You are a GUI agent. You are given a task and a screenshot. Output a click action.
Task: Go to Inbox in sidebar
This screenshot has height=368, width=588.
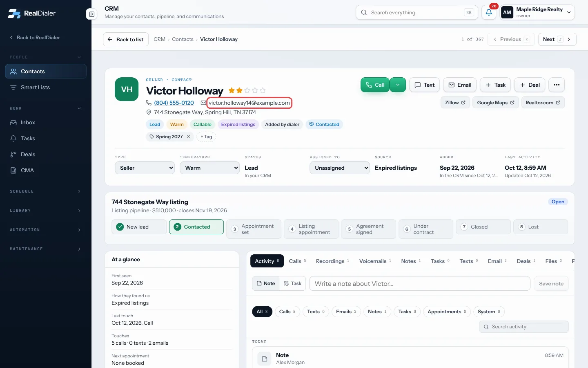tap(46, 122)
